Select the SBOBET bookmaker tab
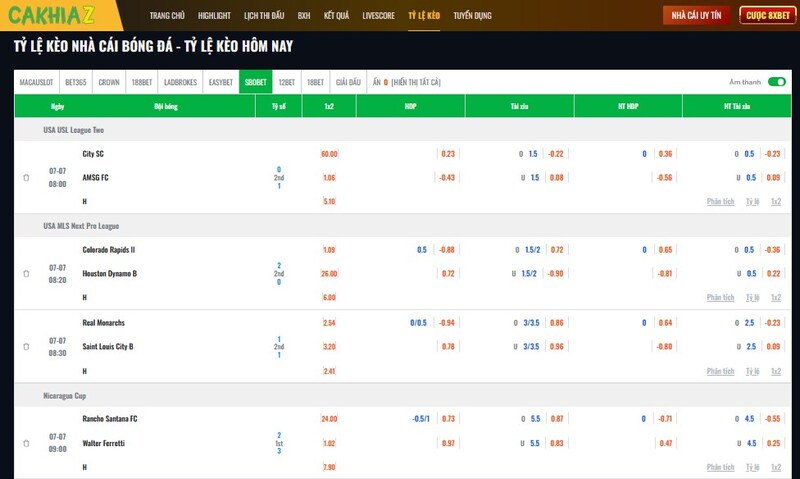Screen dimensions: 800x479 pos(256,82)
